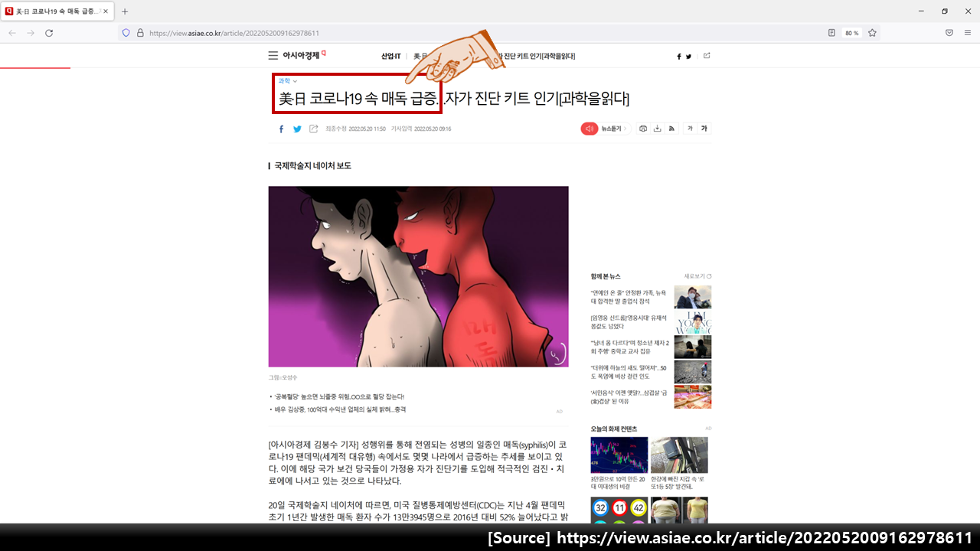
Task: Share via Facebook icon in sticky header
Action: point(678,57)
